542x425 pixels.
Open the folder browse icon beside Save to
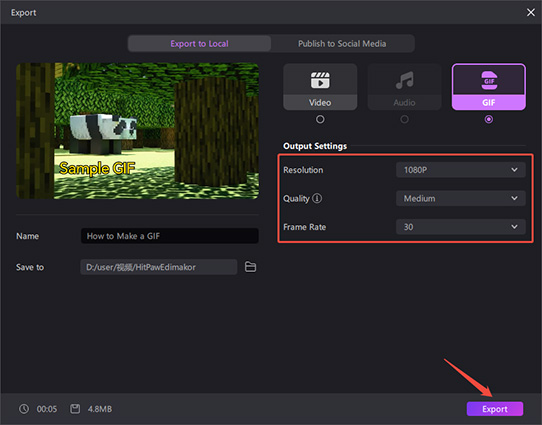[250, 267]
